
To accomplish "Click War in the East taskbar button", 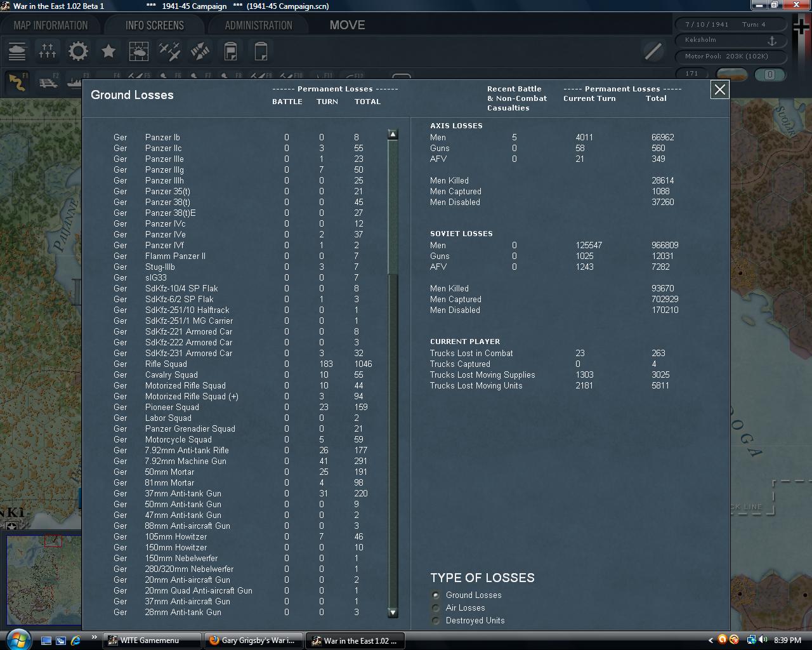I will (x=355, y=640).
